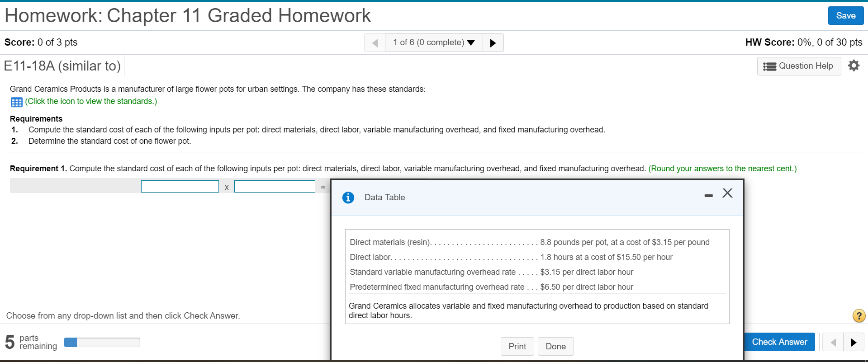This screenshot has width=868, height=362.
Task: Click the data table grid icon for standards
Action: [x=16, y=102]
